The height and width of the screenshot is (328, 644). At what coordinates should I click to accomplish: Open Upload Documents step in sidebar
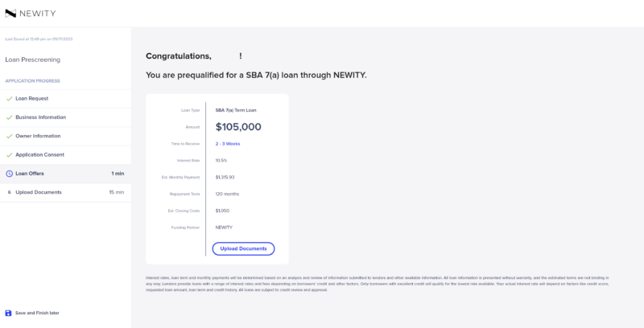pos(65,192)
